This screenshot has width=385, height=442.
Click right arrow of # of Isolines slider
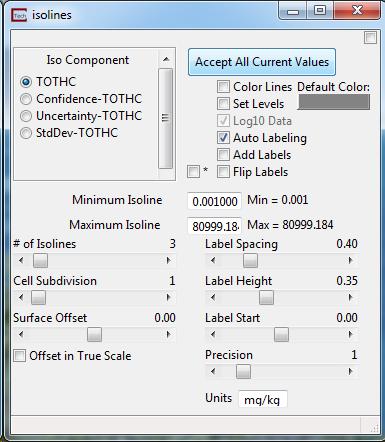169,260
